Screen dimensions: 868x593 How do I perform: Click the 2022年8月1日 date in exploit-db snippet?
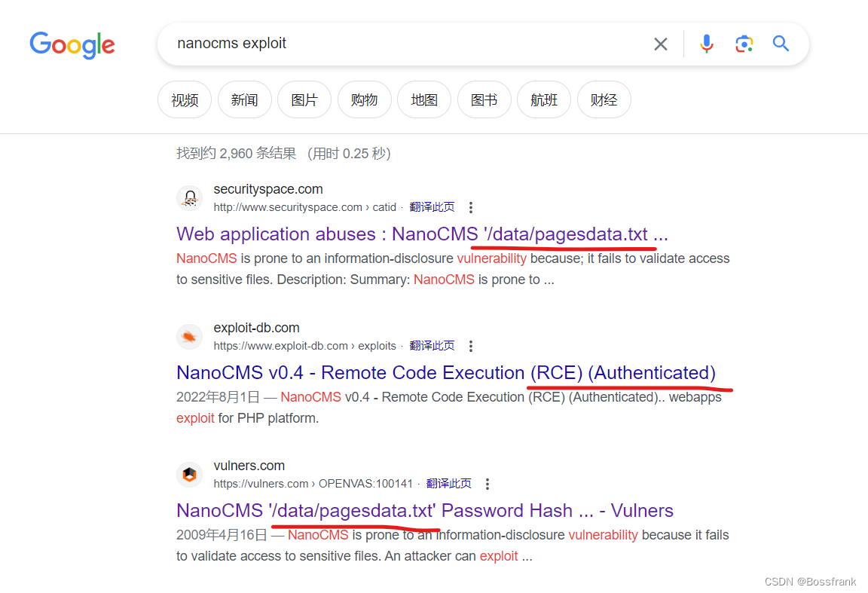(x=218, y=397)
